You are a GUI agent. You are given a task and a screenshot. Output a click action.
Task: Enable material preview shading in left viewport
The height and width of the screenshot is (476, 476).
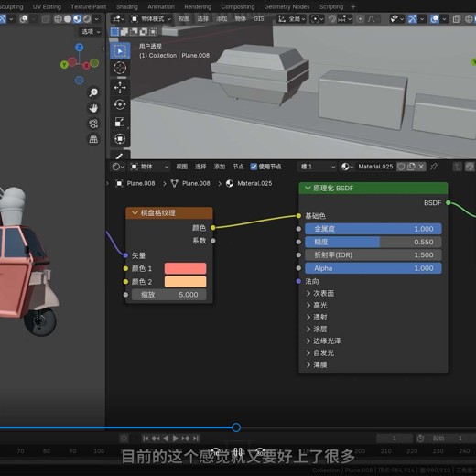[x=77, y=19]
